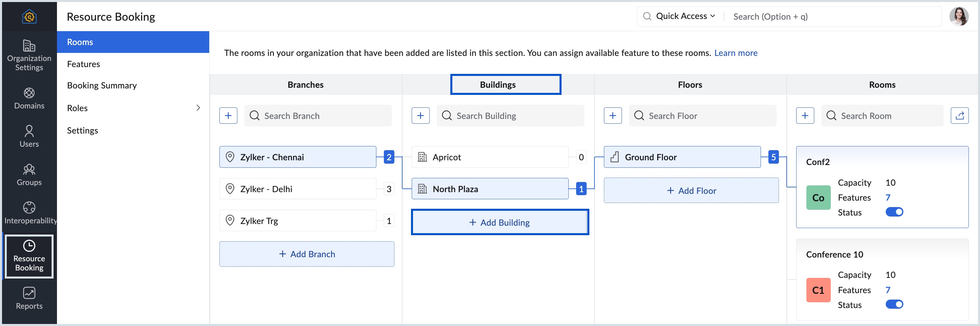Click user profile avatar
Image resolution: width=980 pixels, height=326 pixels.
point(958,17)
